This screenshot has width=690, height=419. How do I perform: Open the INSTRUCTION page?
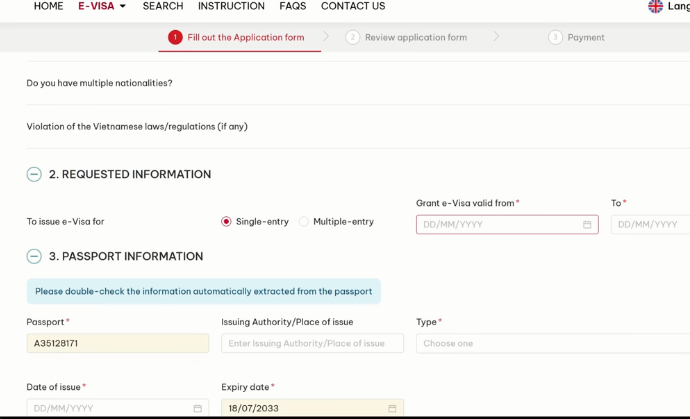(231, 6)
